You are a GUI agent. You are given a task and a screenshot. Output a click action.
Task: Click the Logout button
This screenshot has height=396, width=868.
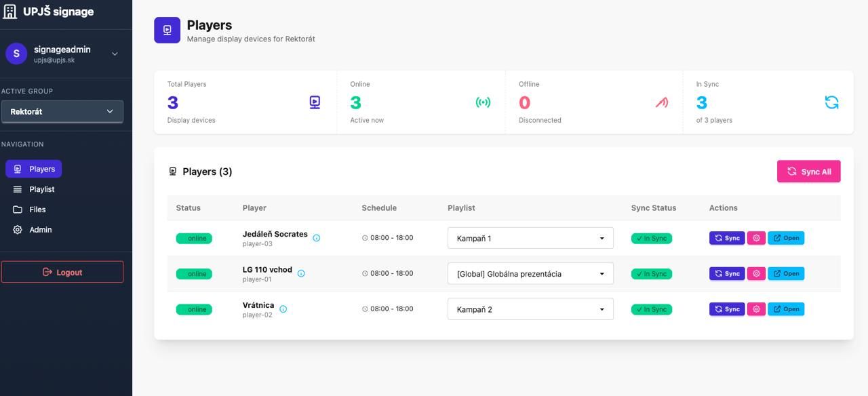[62, 272]
